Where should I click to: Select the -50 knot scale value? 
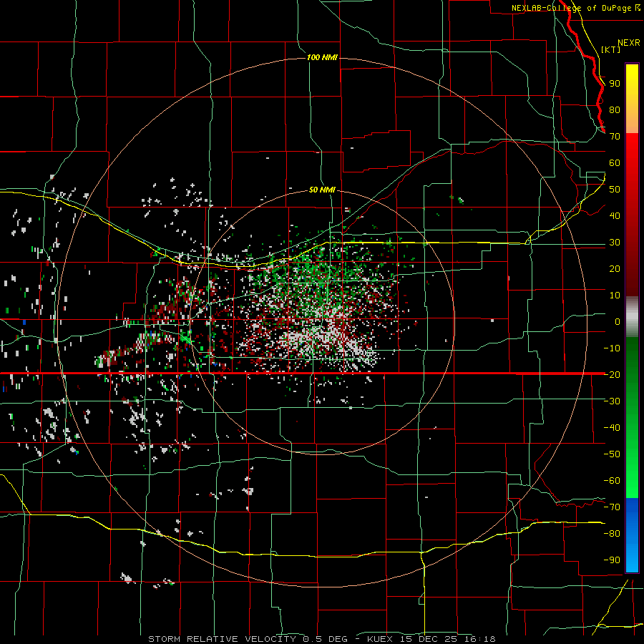pos(612,454)
